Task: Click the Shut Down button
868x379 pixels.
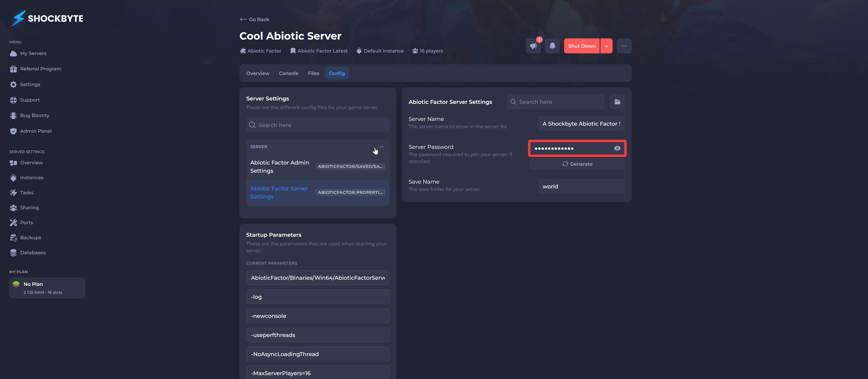Action: 582,46
